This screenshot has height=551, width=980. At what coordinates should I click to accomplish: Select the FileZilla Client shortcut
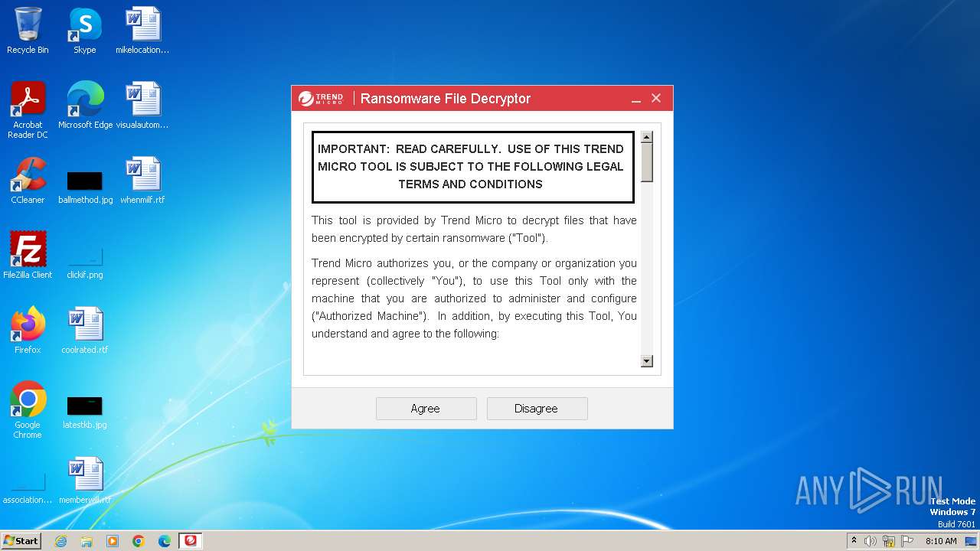28,256
